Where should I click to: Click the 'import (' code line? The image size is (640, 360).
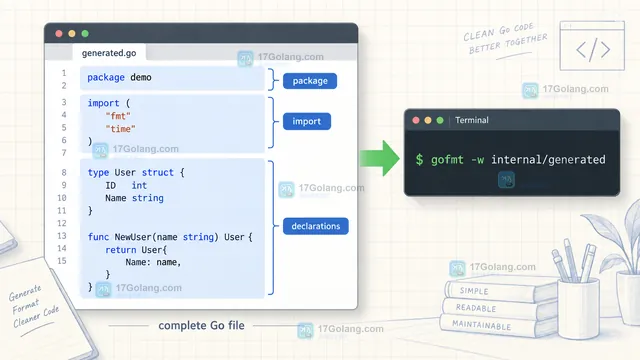pos(109,103)
